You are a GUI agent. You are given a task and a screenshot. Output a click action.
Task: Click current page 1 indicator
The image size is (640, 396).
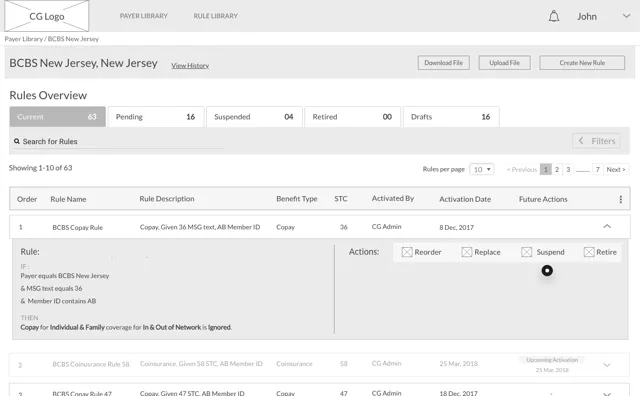[545, 169]
